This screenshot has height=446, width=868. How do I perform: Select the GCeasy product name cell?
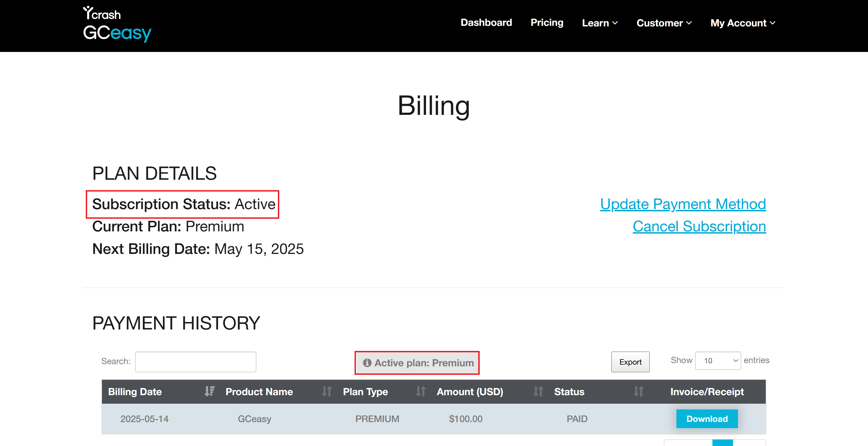(254, 419)
